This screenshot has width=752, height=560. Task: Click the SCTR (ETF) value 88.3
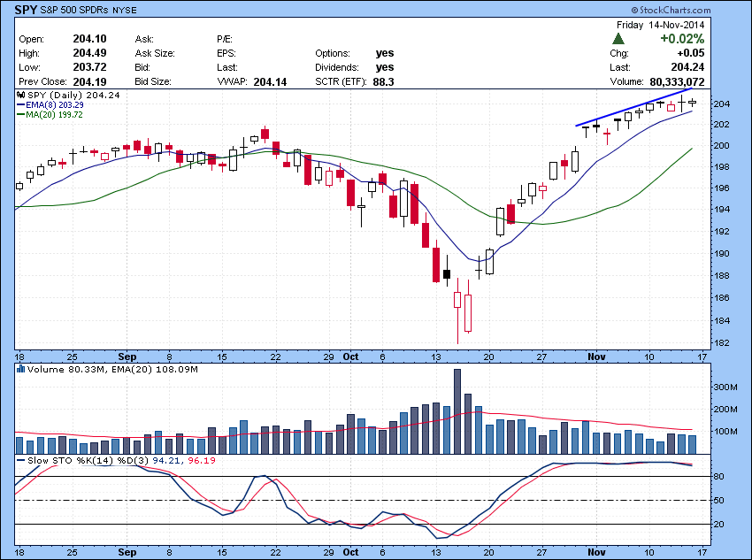point(383,82)
